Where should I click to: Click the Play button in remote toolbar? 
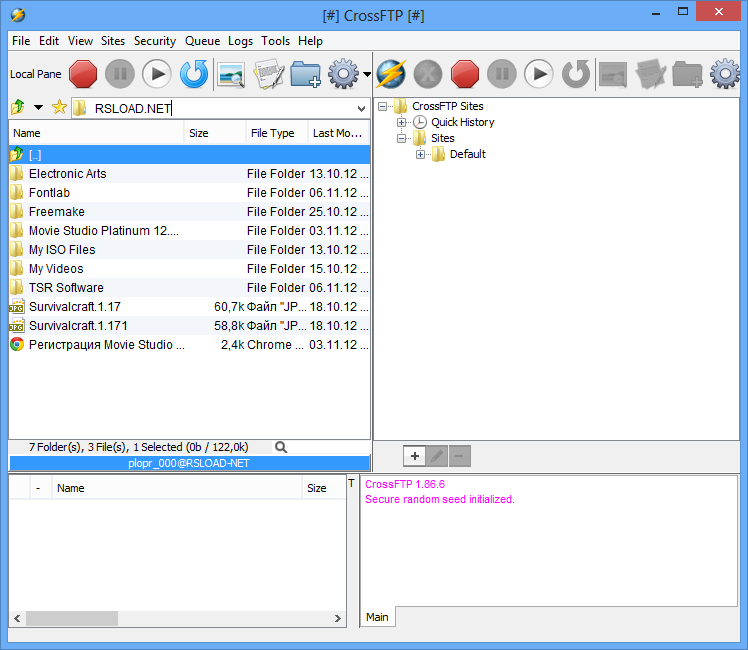(539, 74)
